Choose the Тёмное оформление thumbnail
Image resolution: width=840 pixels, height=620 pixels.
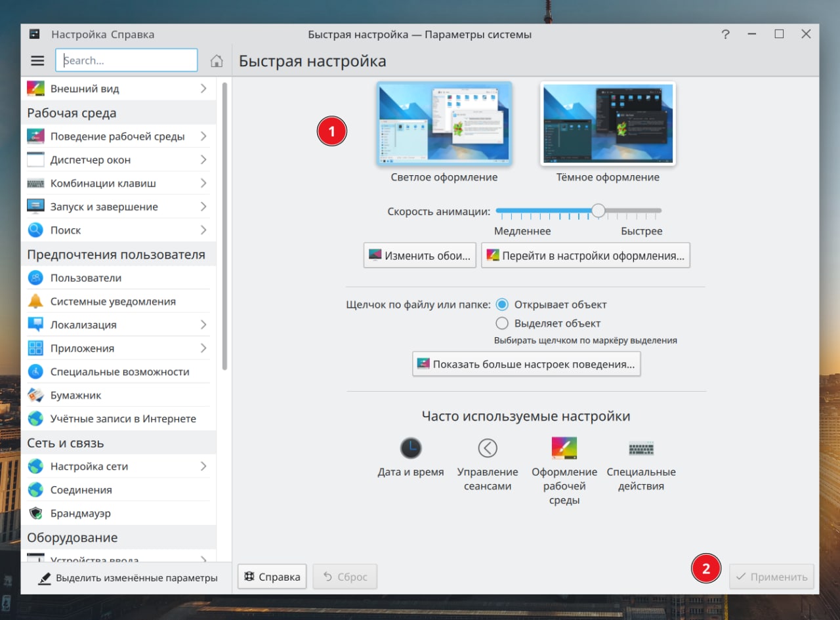pyautogui.click(x=608, y=124)
